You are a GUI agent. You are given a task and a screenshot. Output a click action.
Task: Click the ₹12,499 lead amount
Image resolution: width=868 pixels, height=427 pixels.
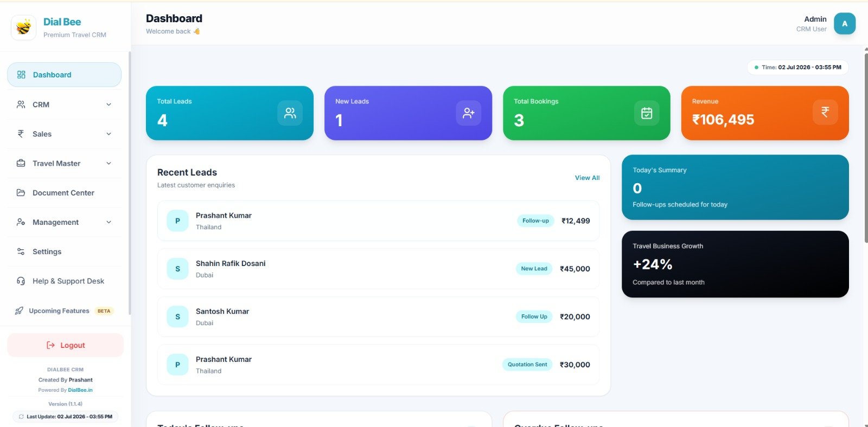coord(576,221)
